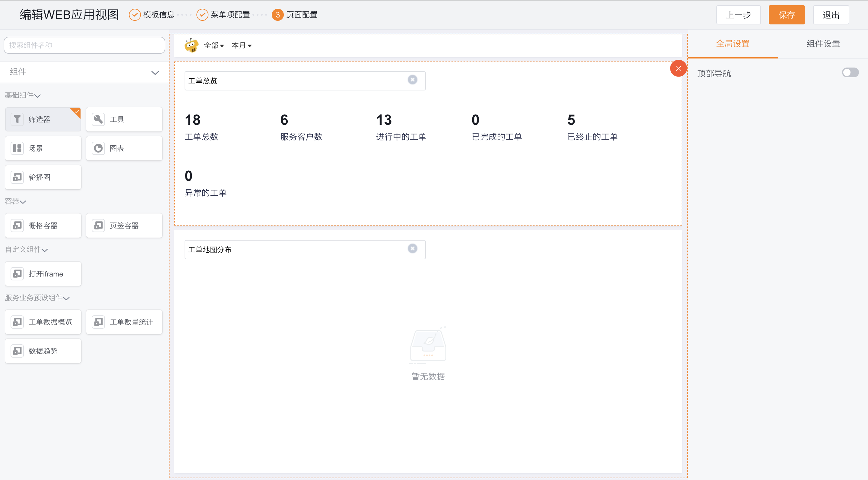Add the 工单数量统计 card label
This screenshot has width=868, height=480.
131,322
